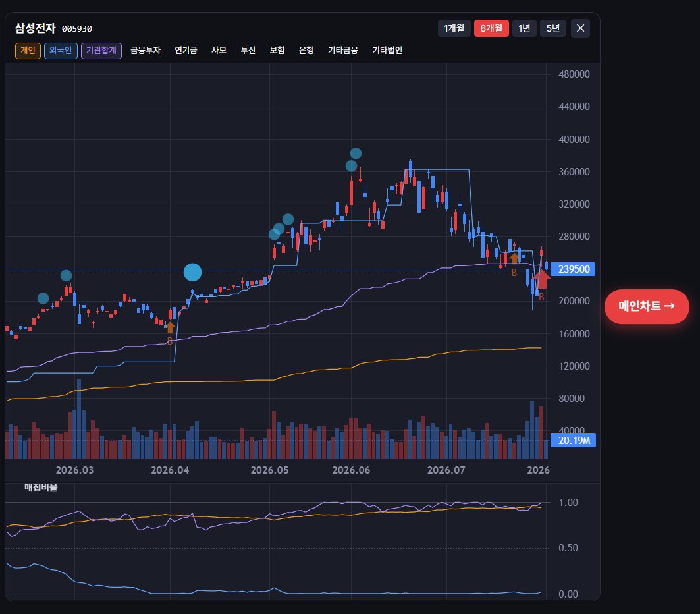Open the main chart via 메인차트 button
The image size is (700, 614).
point(647,306)
